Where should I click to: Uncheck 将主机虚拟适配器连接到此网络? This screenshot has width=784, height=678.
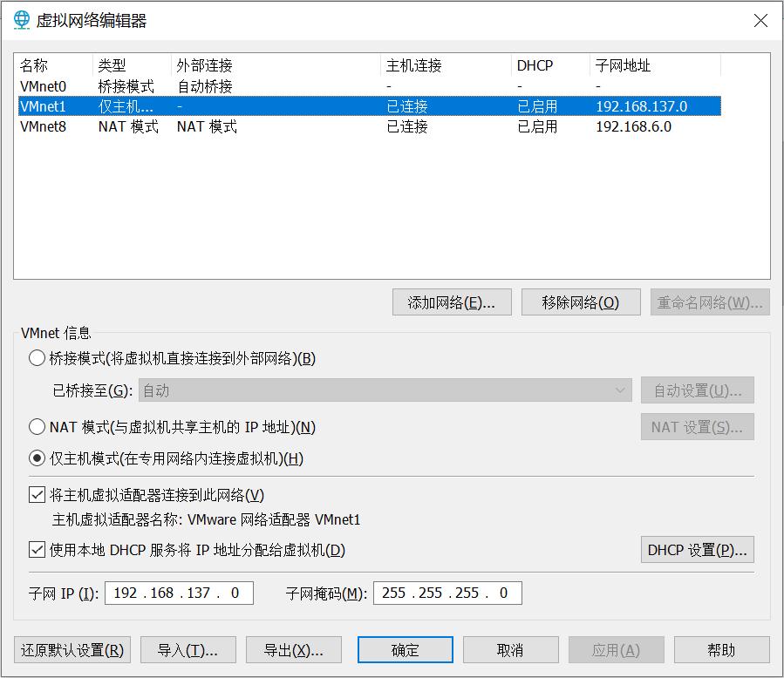click(37, 494)
